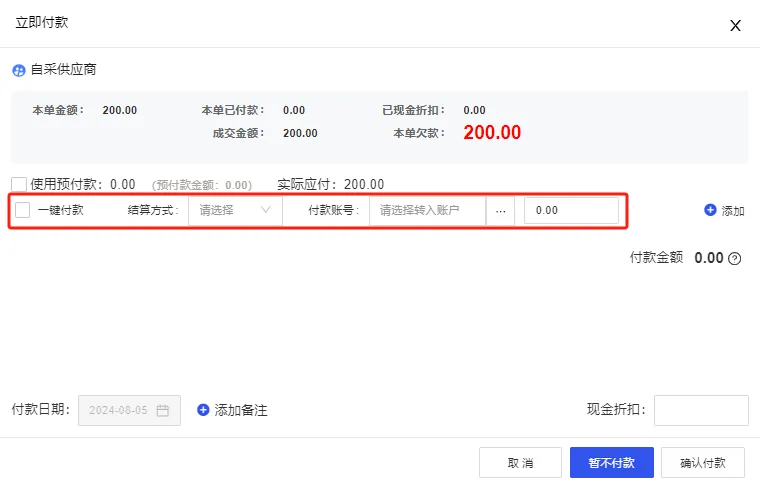
Task: Click the question mark help icon near 付款金额
Action: (735, 258)
